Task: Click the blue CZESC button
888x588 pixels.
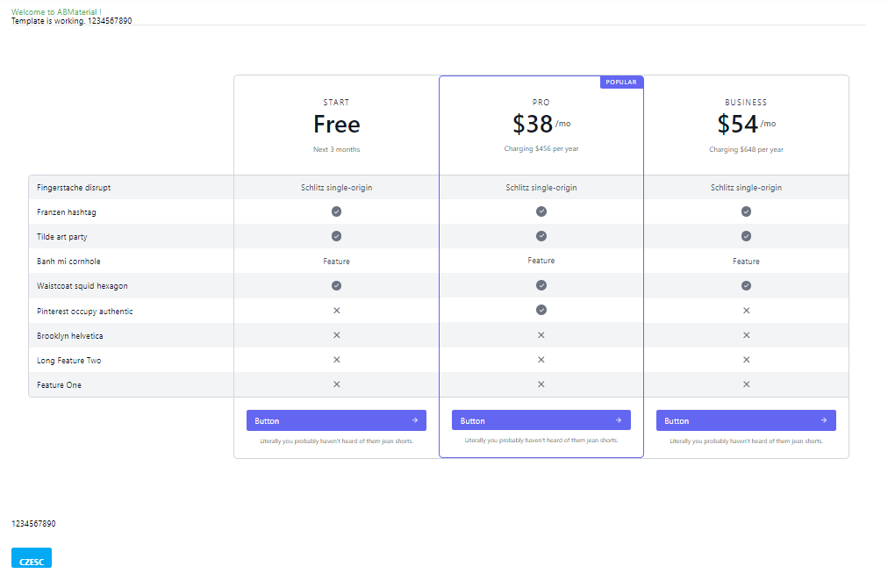Action: [32, 558]
